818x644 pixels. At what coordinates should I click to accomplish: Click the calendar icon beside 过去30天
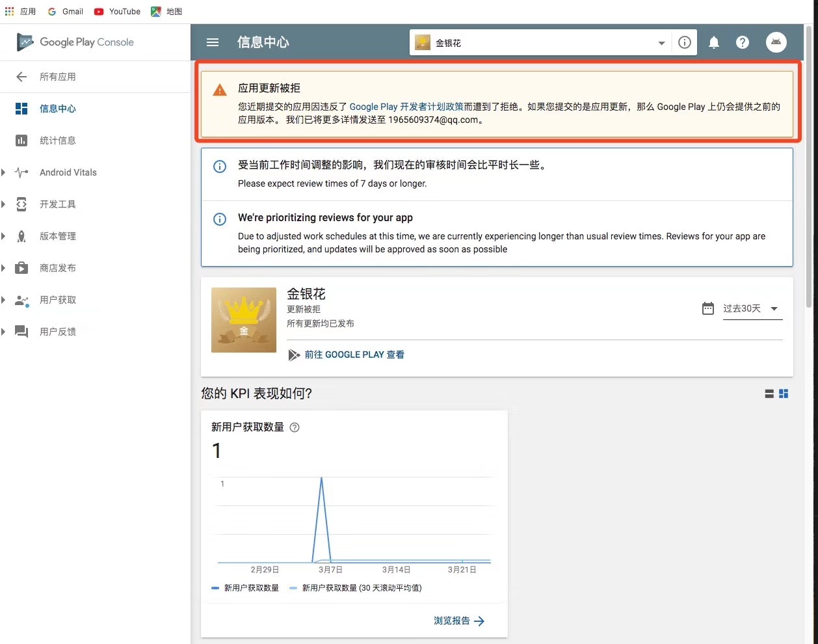coord(708,308)
